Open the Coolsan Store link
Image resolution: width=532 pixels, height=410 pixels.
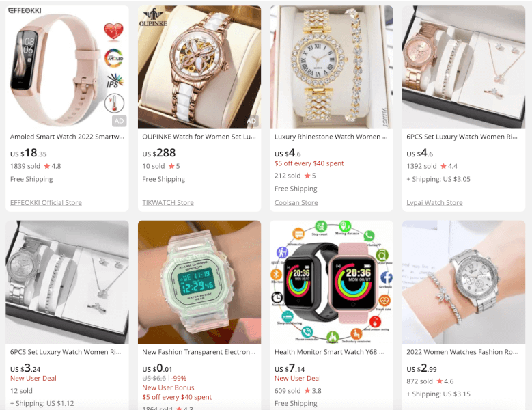pos(296,203)
